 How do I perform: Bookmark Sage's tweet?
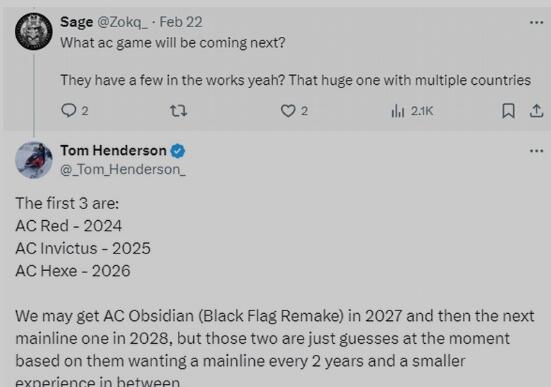508,111
